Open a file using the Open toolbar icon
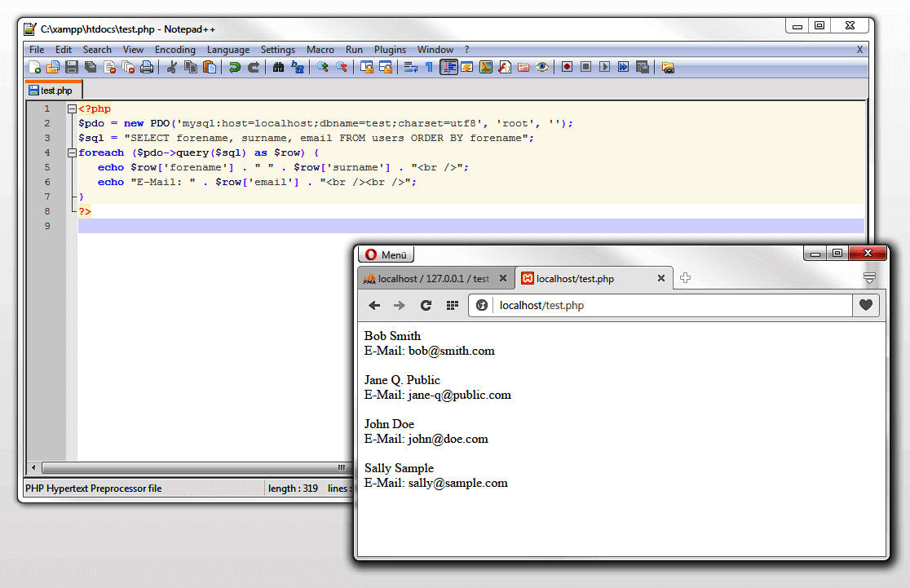 [54, 67]
